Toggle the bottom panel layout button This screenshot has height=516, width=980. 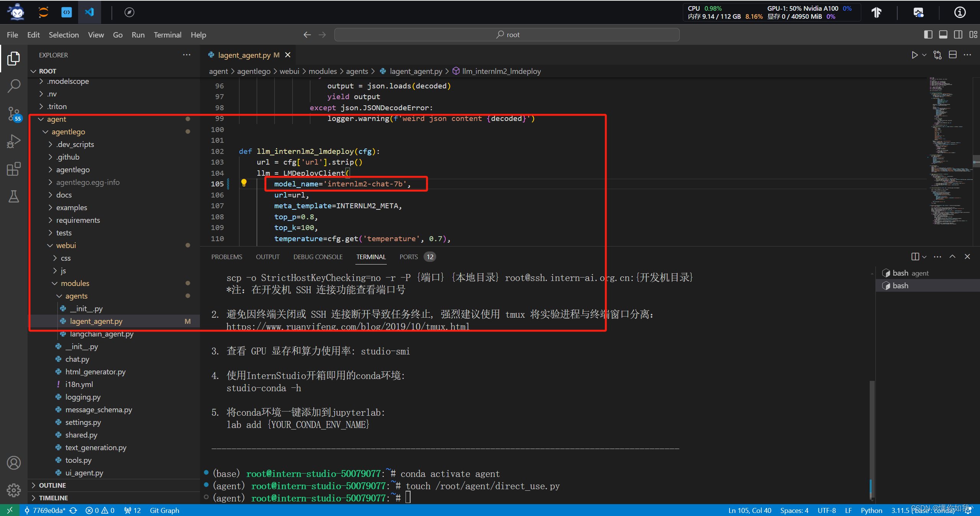pyautogui.click(x=943, y=35)
